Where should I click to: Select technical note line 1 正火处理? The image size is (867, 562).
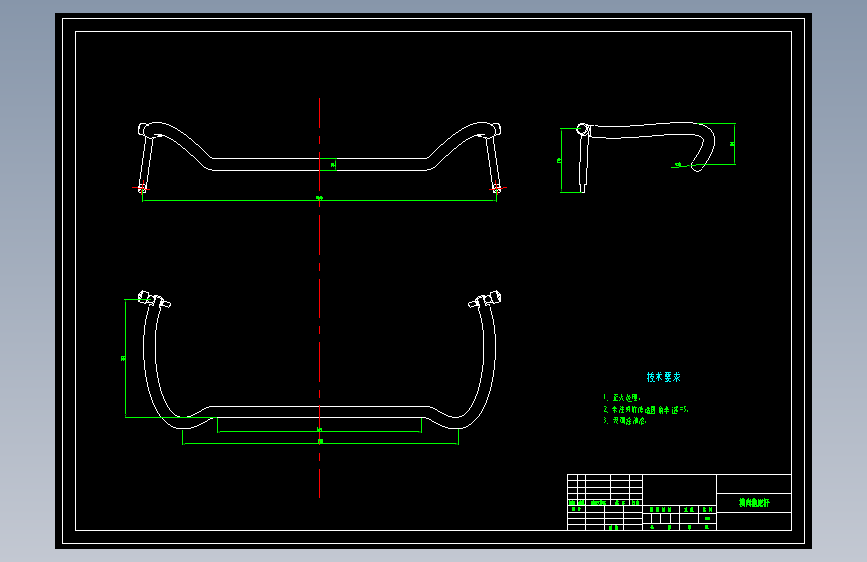622,398
